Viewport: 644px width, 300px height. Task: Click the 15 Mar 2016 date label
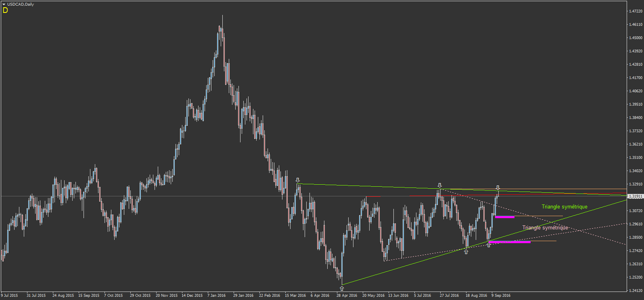coord(295,296)
